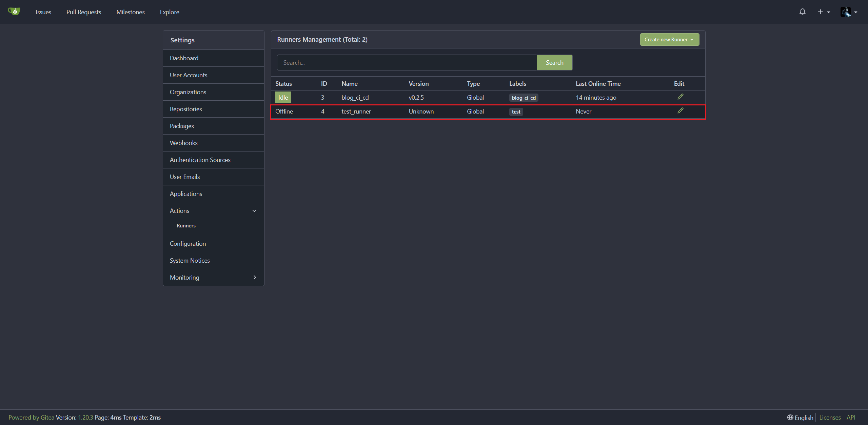Click the blog_ci_cd label tag
The width and height of the screenshot is (868, 425).
click(524, 98)
